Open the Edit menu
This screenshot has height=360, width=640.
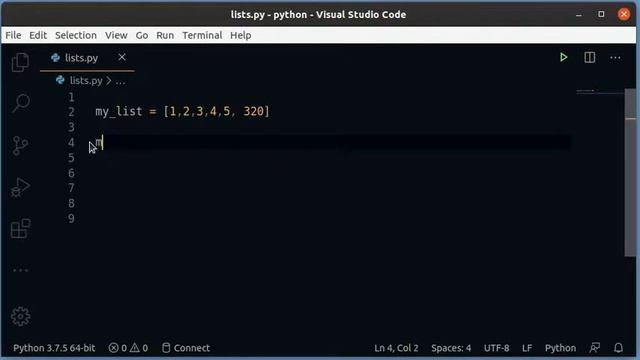(38, 35)
